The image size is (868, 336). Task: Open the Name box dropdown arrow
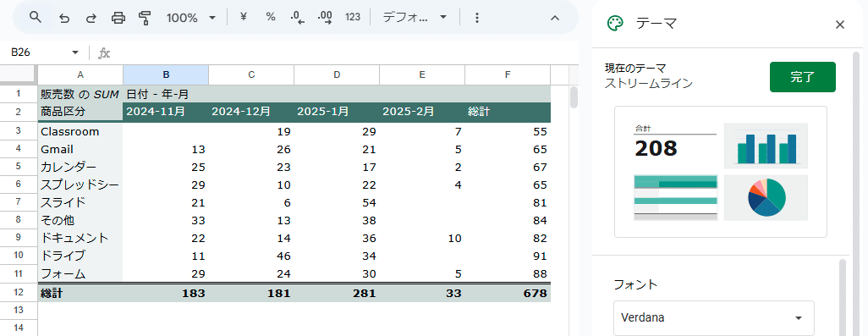(75, 52)
